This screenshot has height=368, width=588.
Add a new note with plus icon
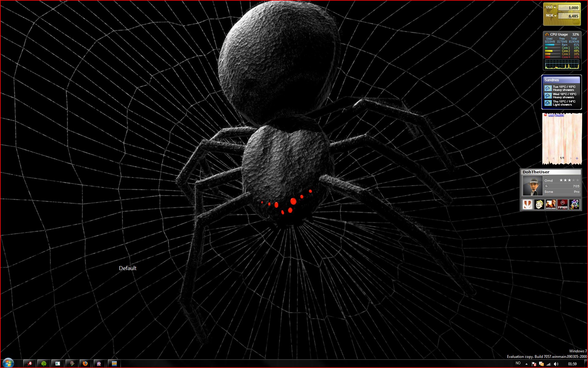tap(577, 158)
